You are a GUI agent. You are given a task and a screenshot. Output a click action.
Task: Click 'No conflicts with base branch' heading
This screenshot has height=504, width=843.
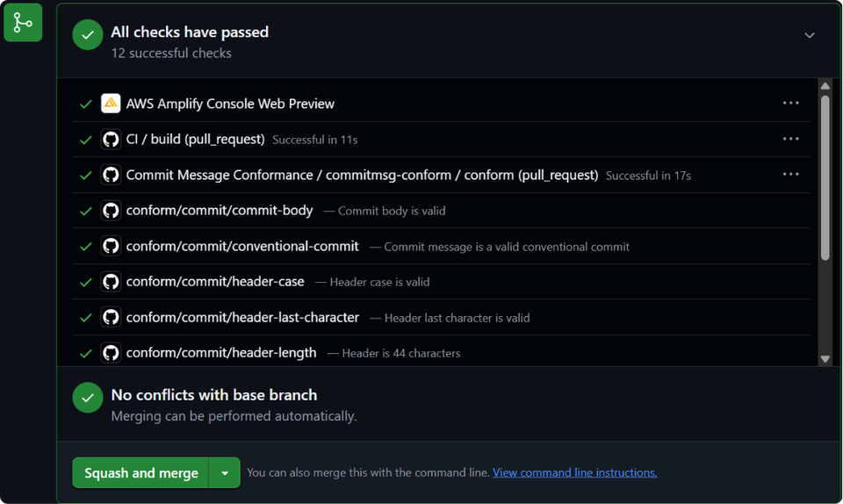(x=214, y=395)
